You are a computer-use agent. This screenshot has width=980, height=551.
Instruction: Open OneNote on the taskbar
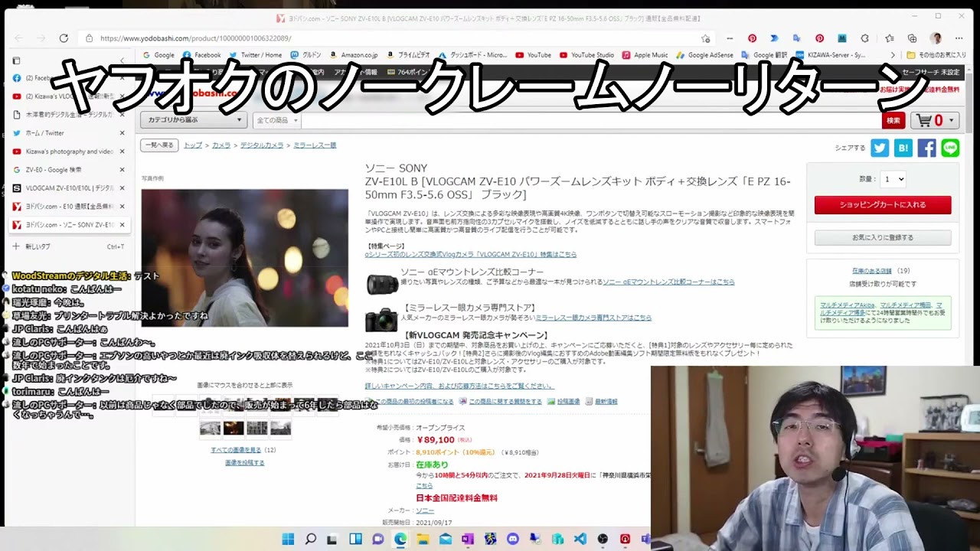468,540
